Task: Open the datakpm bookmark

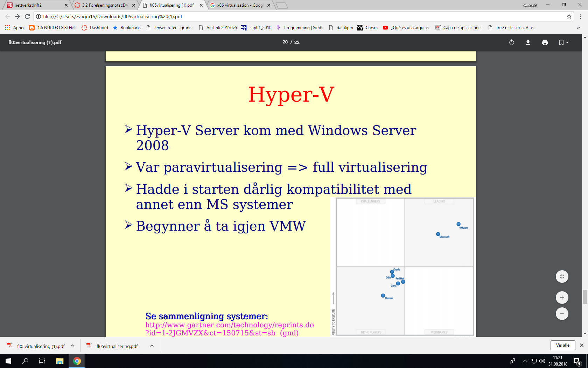Action: (341, 28)
